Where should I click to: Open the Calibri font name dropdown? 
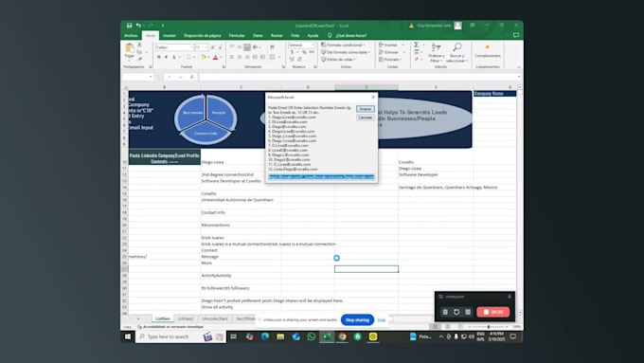click(191, 47)
